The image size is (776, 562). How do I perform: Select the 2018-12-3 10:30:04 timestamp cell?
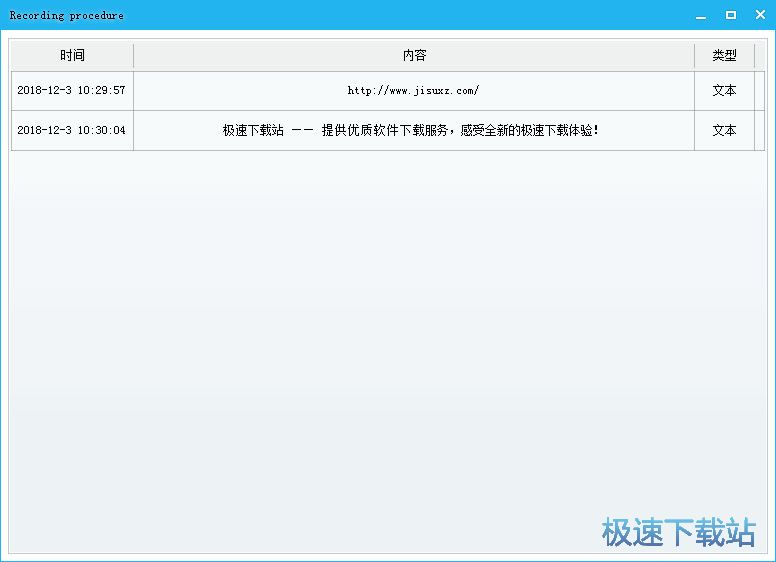72,131
